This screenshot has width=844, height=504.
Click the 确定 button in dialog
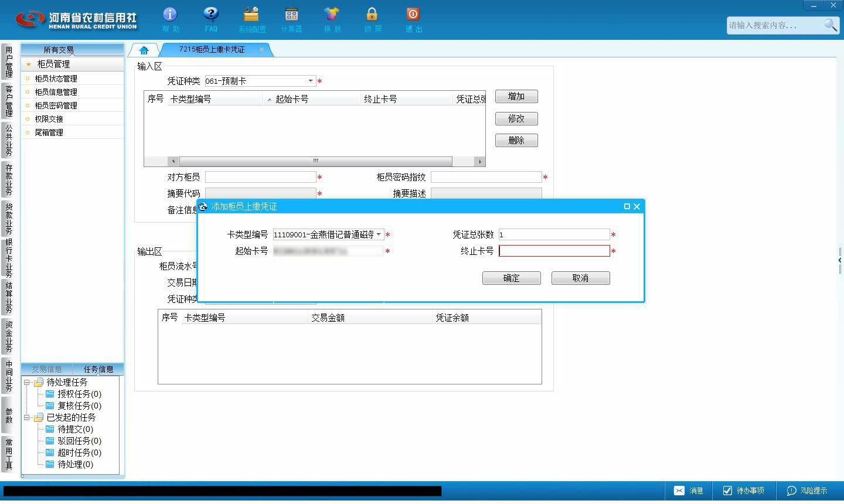512,278
